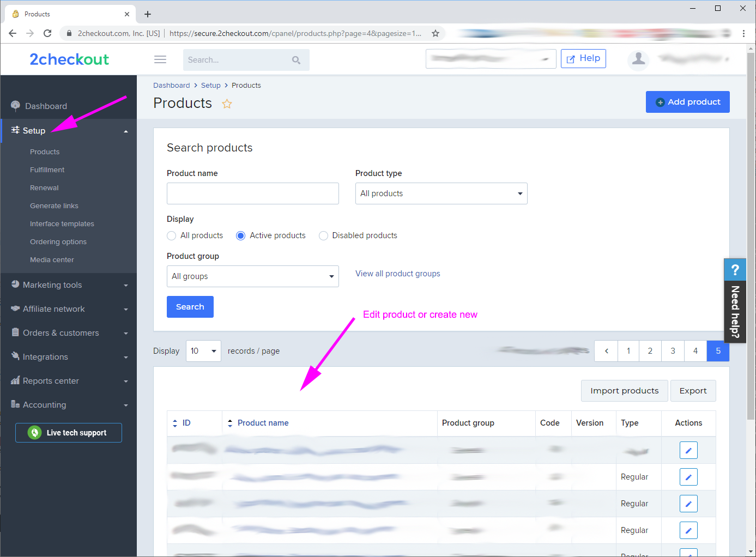Screen dimensions: 756x557
Task: Expand Marketing tools menu
Action: pyautogui.click(x=126, y=286)
